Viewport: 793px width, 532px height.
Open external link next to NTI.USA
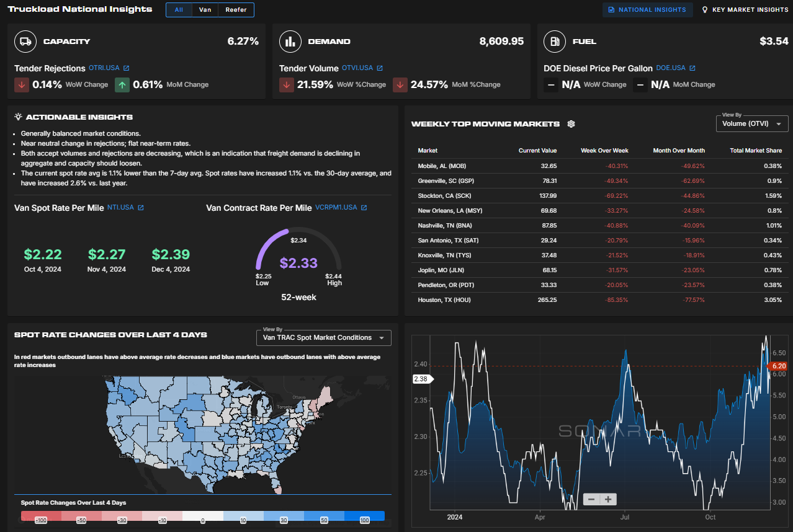pyautogui.click(x=141, y=208)
